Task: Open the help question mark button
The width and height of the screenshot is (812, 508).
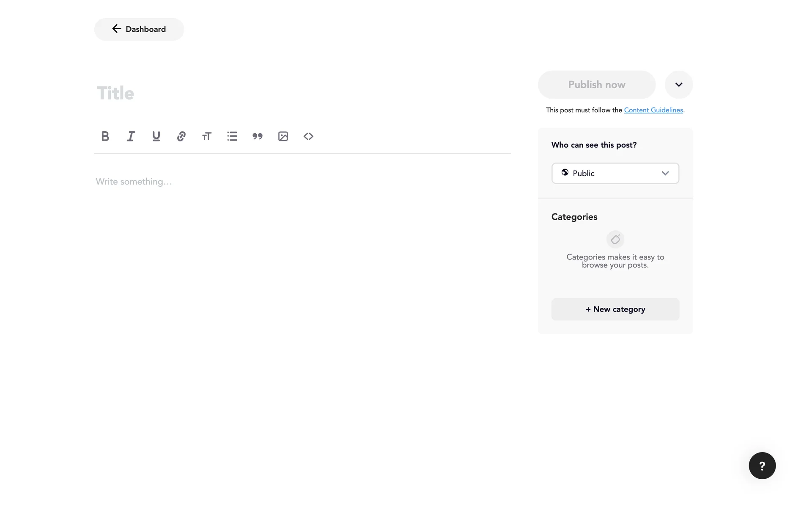Action: click(x=762, y=466)
